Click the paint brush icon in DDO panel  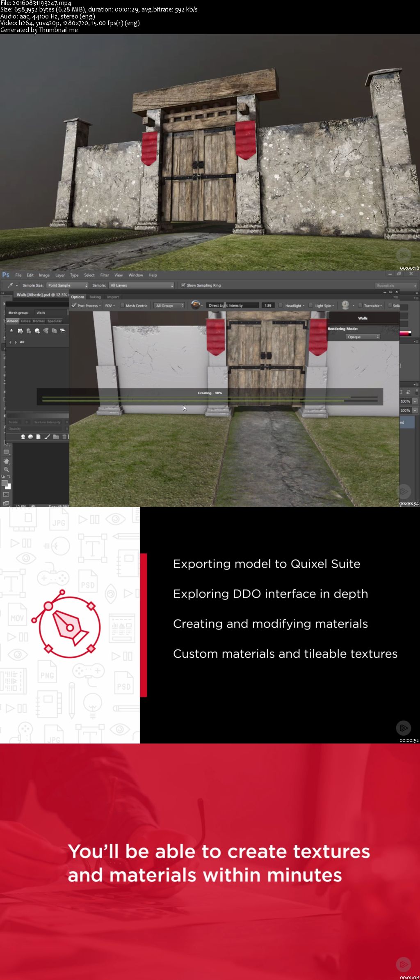[47, 437]
